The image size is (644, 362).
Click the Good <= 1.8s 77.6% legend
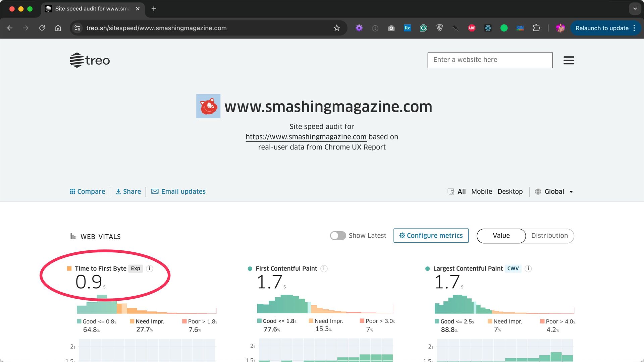click(x=277, y=325)
